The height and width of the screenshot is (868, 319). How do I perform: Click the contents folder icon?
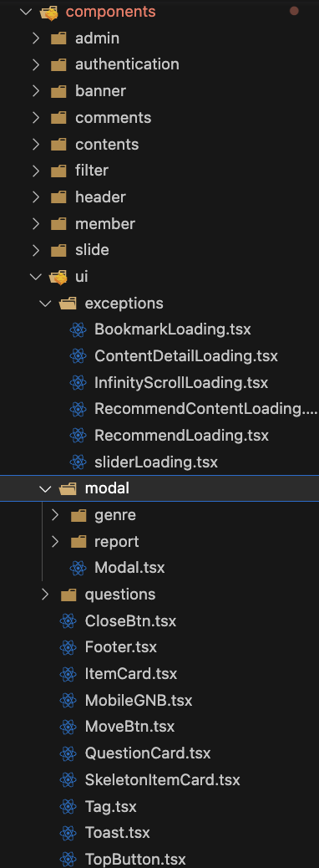point(58,145)
